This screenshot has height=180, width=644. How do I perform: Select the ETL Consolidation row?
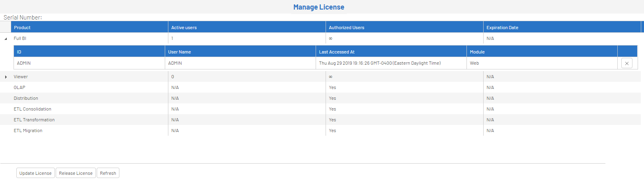tap(32, 109)
